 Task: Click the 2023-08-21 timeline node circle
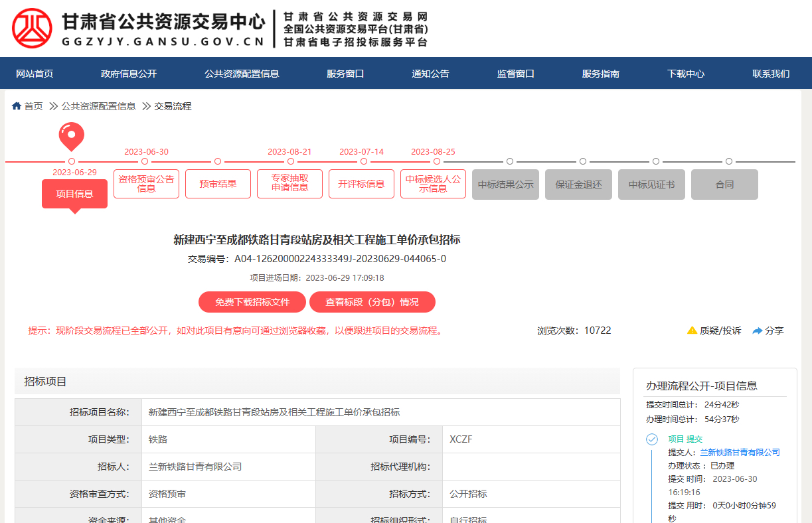pyautogui.click(x=290, y=161)
